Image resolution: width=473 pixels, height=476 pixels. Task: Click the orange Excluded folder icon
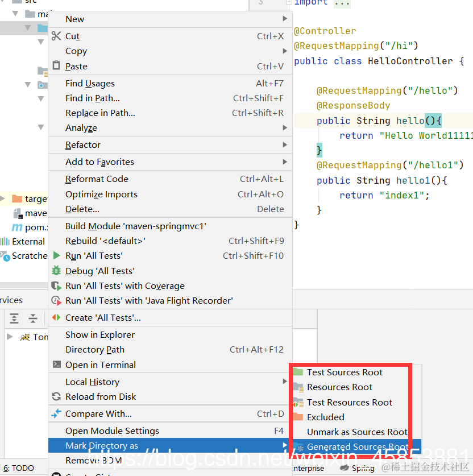(x=298, y=416)
